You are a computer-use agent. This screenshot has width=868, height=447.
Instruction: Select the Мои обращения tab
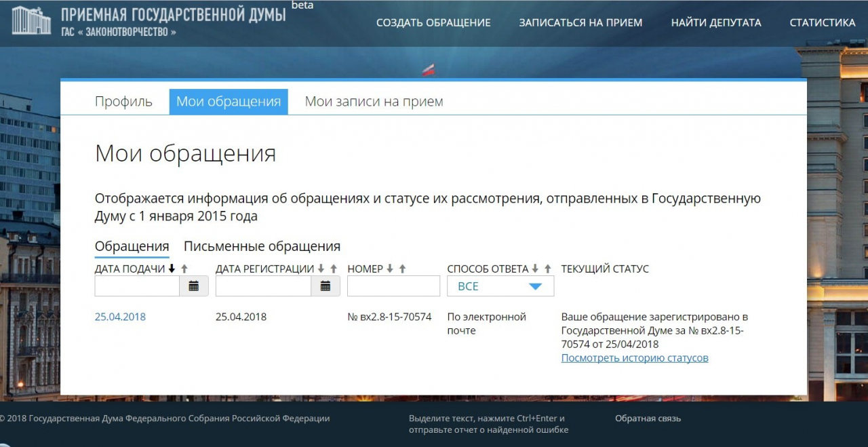pyautogui.click(x=229, y=102)
